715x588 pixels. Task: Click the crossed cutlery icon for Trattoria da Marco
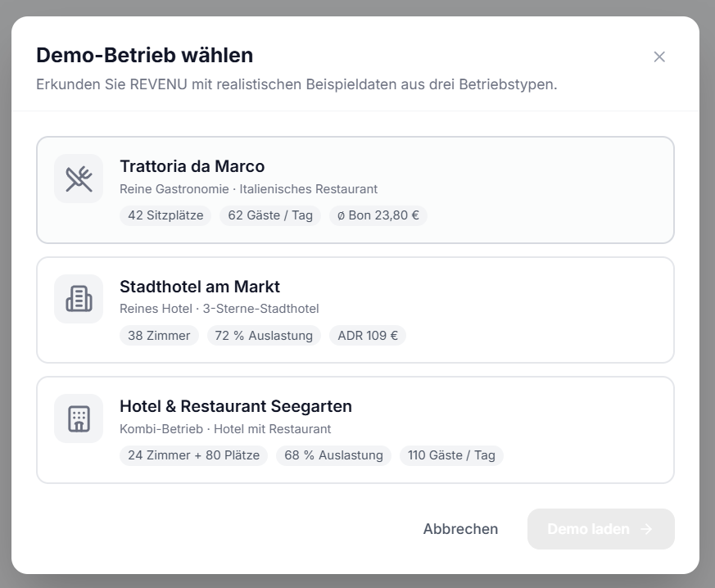point(78,178)
